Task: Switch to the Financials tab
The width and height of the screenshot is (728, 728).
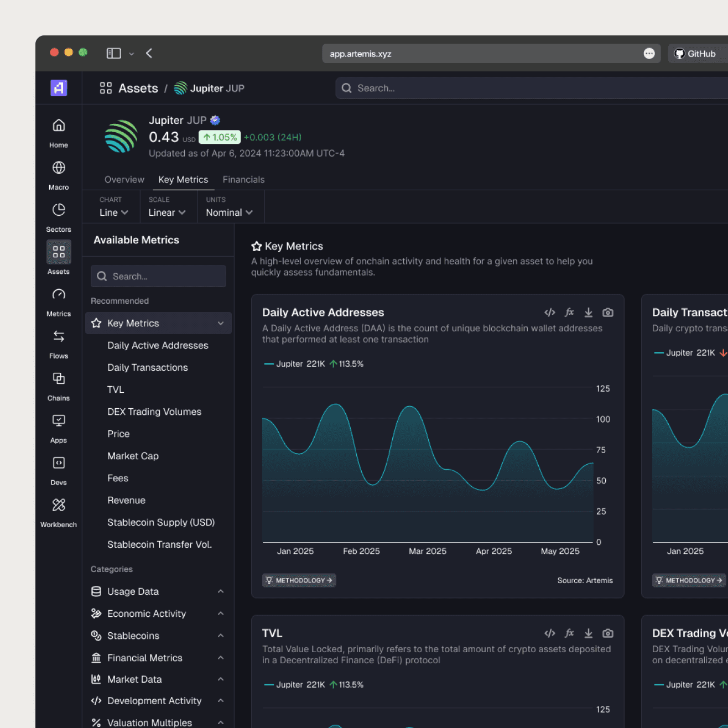Action: pyautogui.click(x=243, y=180)
